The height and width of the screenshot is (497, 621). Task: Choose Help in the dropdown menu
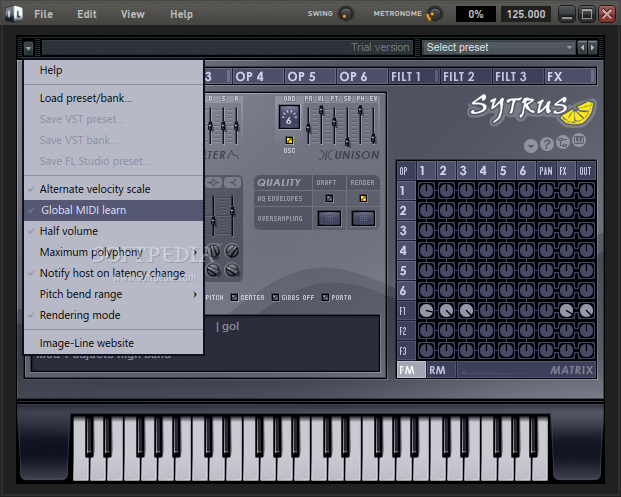[114, 70]
